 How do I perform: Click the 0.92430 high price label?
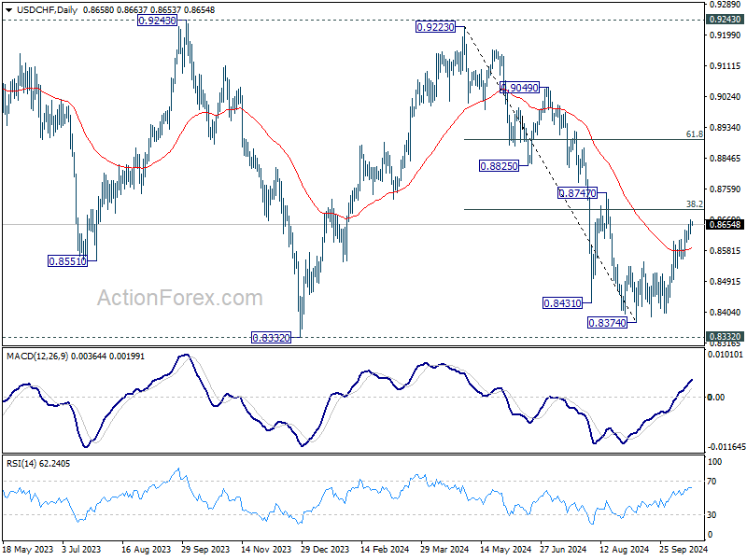[x=157, y=21]
